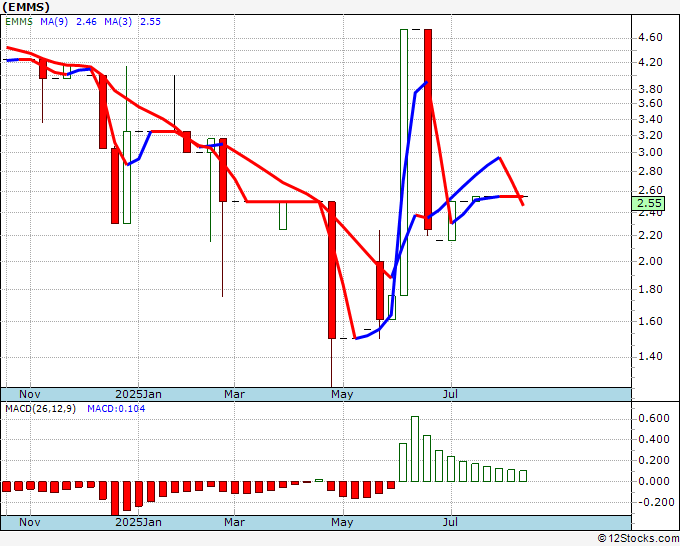This screenshot has width=680, height=546.
Task: Click the 3.00 price axis label
Action: tap(650, 152)
